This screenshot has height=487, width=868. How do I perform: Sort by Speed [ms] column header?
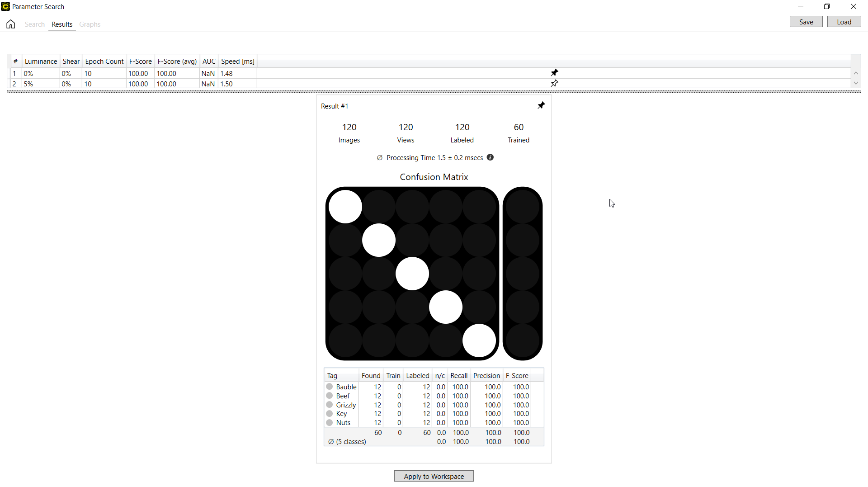click(x=237, y=61)
